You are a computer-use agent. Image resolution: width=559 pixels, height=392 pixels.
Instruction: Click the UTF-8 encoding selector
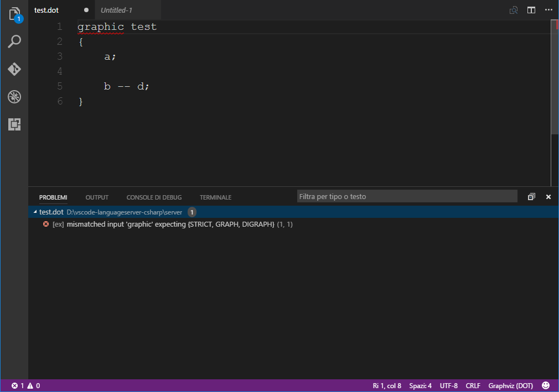(448, 385)
